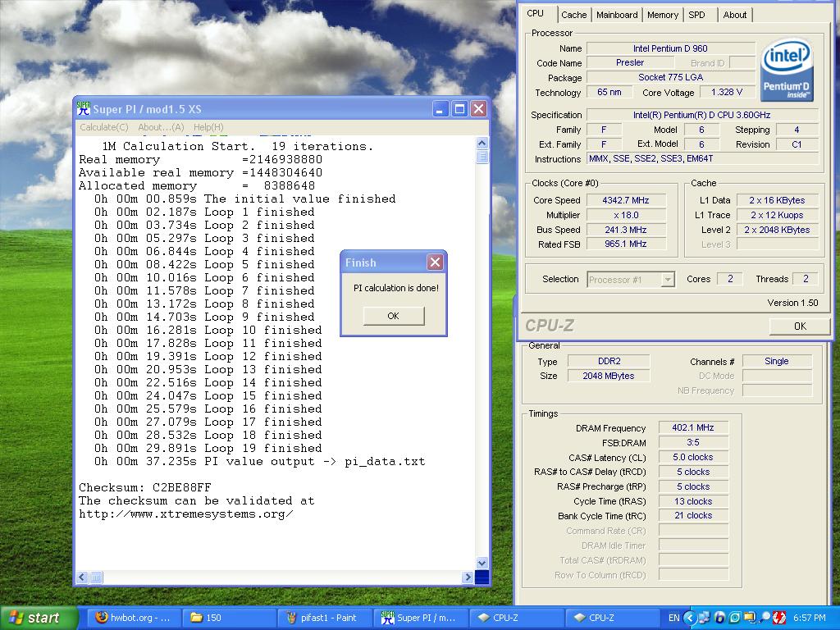Select the CPU tab in CPU-Z
This screenshot has height=630, width=840.
(535, 13)
